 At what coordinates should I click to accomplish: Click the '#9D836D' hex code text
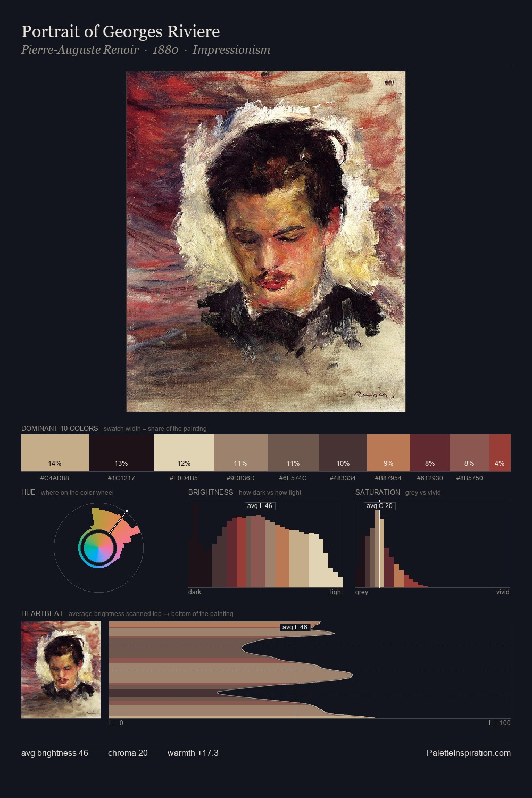pos(240,478)
